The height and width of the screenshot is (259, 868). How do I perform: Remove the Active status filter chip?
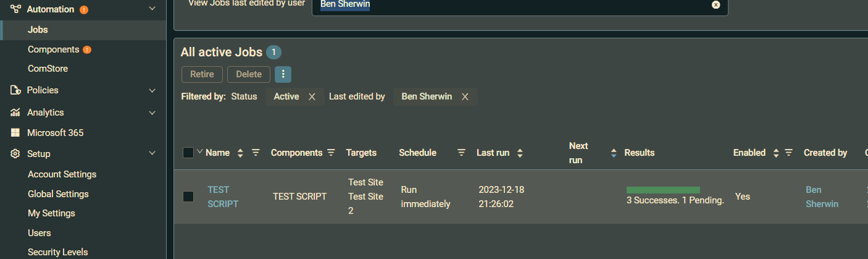point(312,96)
